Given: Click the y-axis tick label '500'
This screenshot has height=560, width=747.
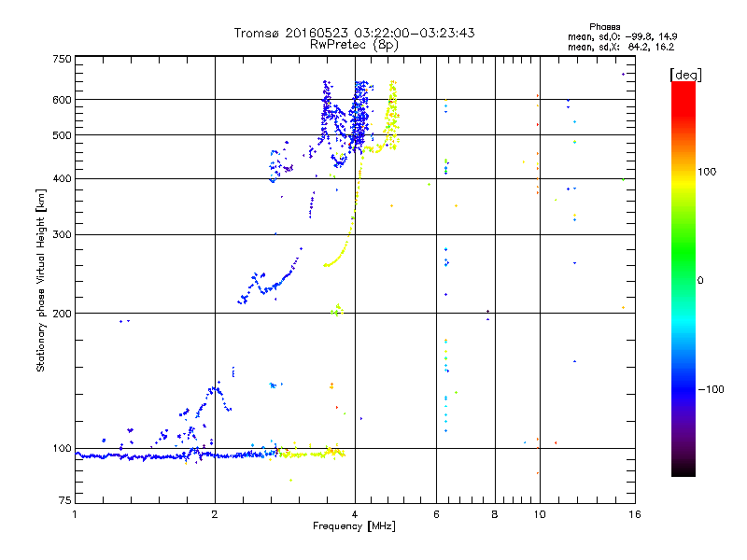Looking at the screenshot, I should tap(62, 135).
